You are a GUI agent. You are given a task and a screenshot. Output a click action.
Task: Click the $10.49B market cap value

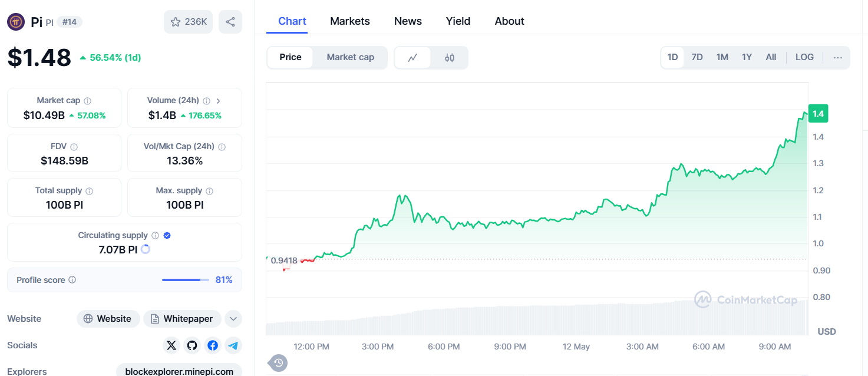coord(44,116)
